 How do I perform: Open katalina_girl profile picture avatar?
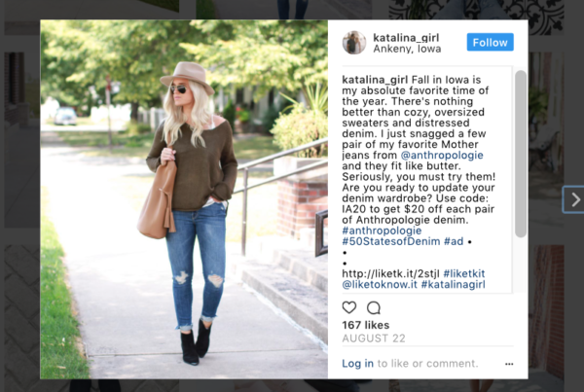coord(354,43)
